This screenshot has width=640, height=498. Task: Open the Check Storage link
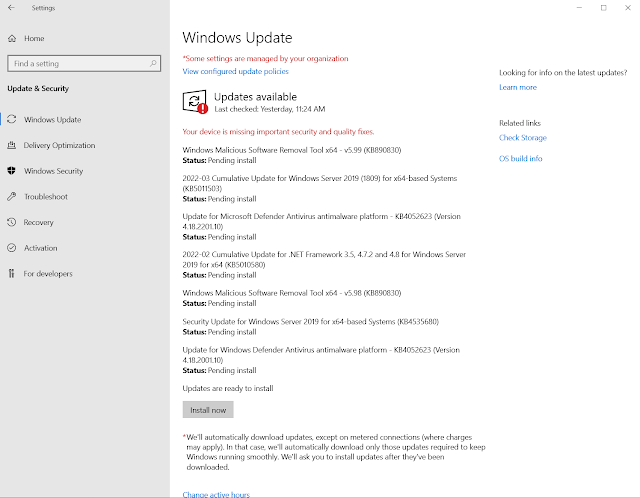[522, 138]
